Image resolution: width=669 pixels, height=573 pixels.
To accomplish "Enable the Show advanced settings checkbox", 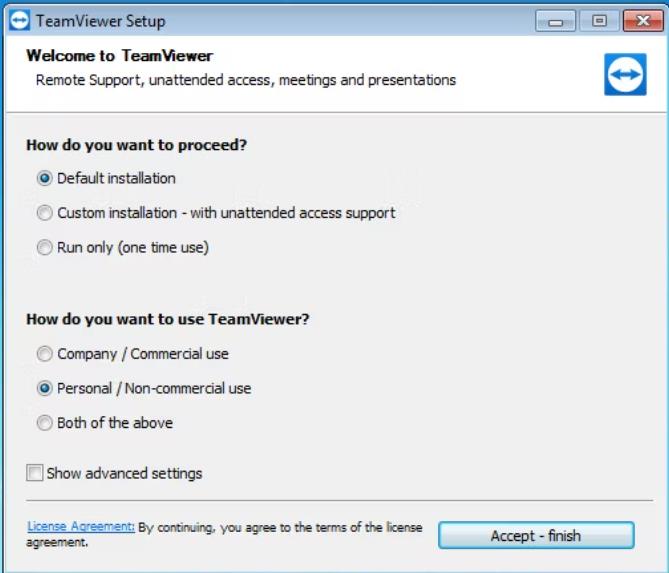I will [x=35, y=473].
